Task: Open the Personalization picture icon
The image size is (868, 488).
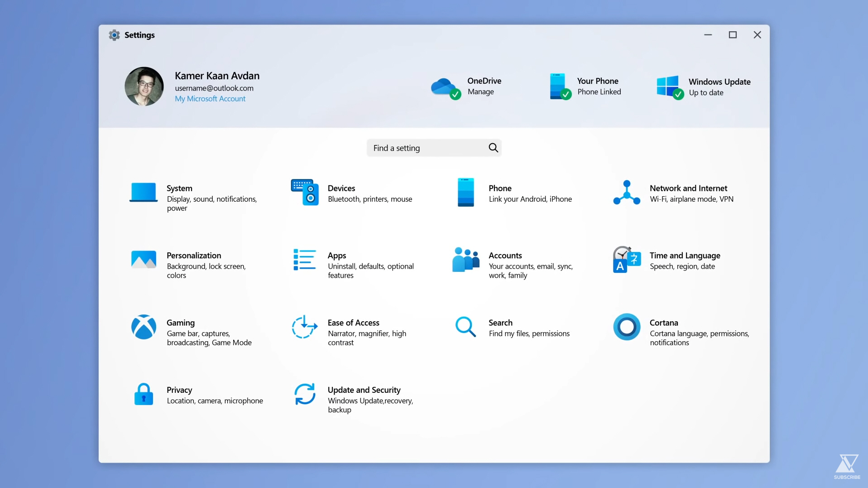Action: click(144, 260)
